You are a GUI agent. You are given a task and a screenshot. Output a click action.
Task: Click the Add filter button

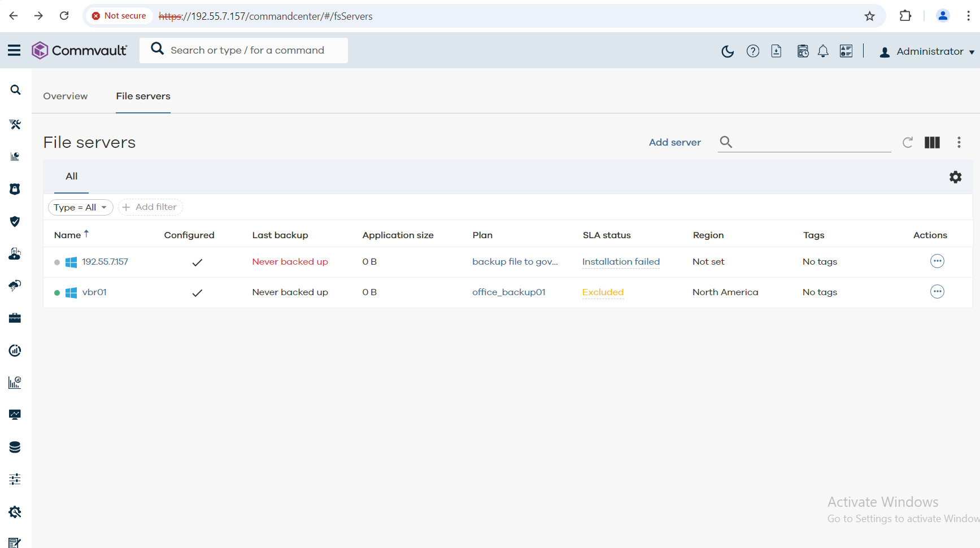150,207
